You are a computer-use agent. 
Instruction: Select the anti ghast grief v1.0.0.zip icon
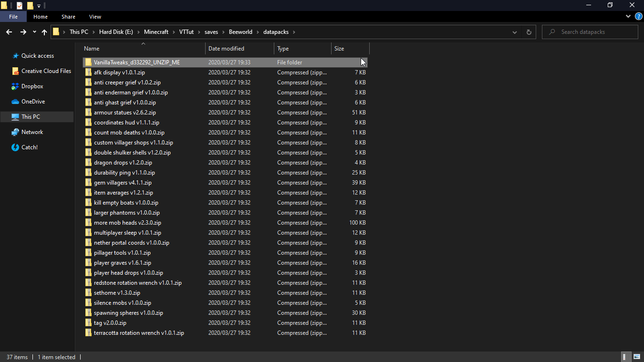tap(88, 103)
